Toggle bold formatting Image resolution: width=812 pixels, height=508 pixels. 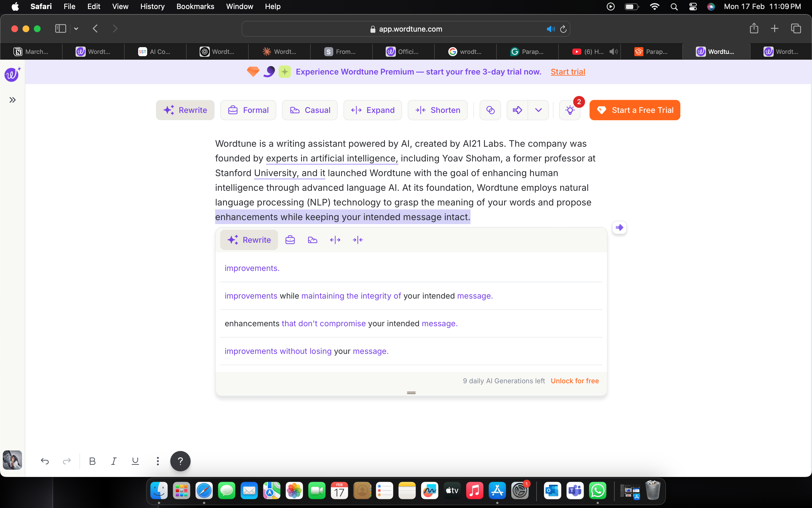92,461
